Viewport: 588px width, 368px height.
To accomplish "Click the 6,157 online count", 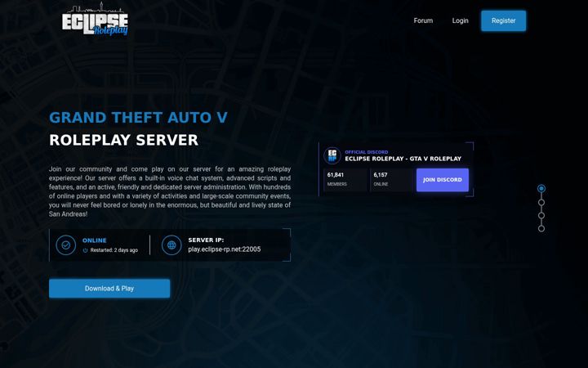I will point(381,175).
